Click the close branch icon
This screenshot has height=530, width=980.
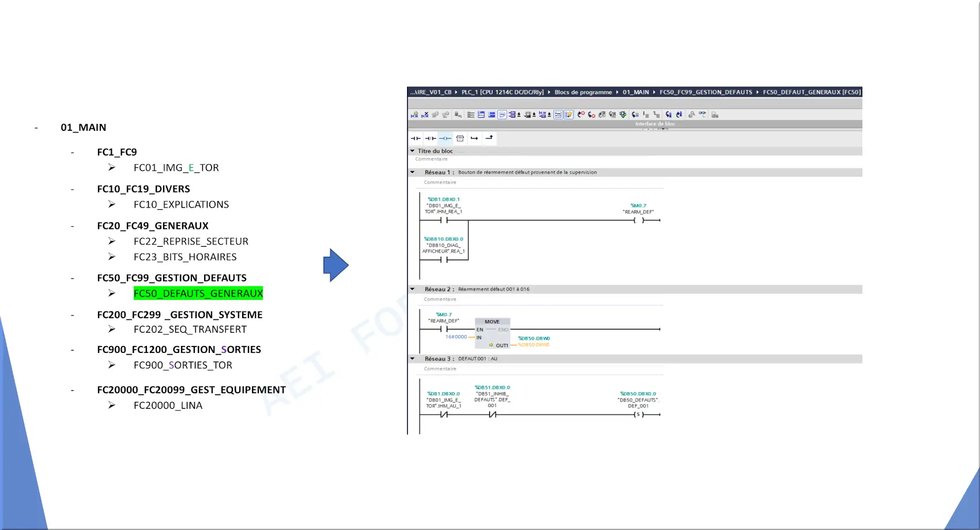(x=489, y=138)
